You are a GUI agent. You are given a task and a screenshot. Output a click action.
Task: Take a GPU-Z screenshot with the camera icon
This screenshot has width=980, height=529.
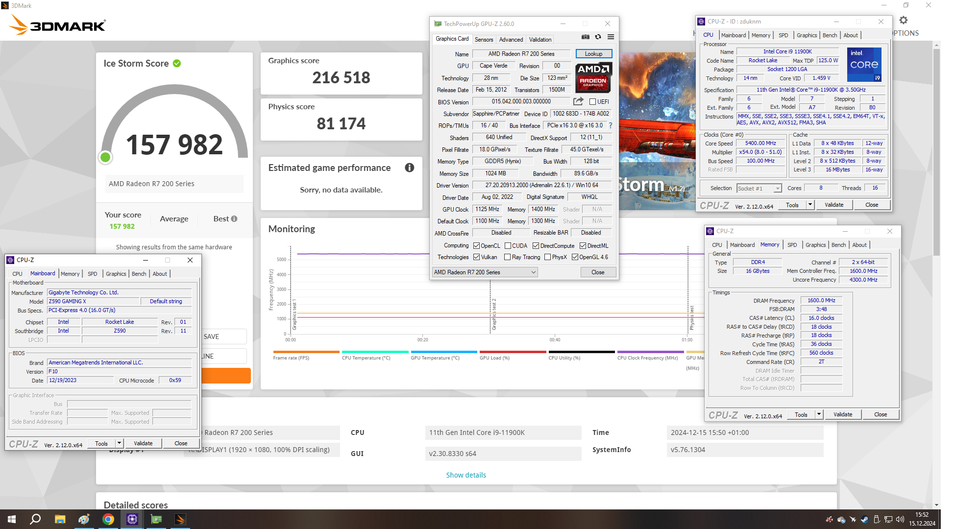(x=586, y=37)
